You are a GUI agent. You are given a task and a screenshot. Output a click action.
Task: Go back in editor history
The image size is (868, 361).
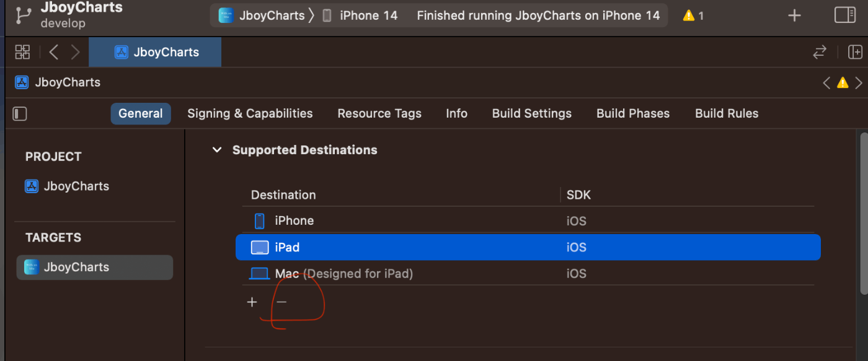(54, 52)
